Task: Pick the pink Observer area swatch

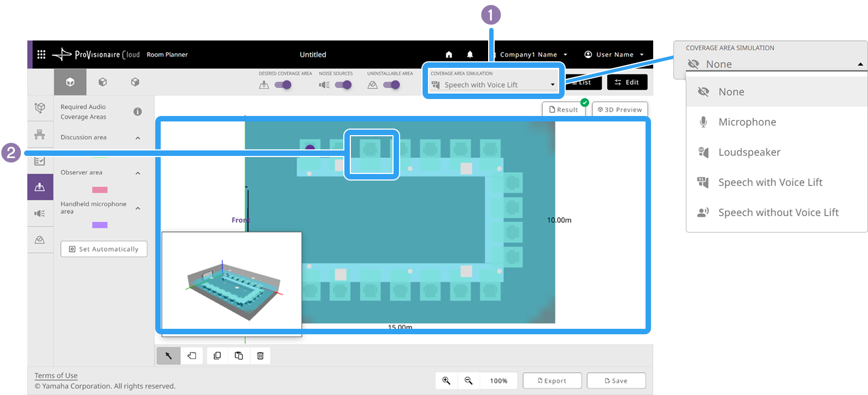Action: tap(99, 190)
